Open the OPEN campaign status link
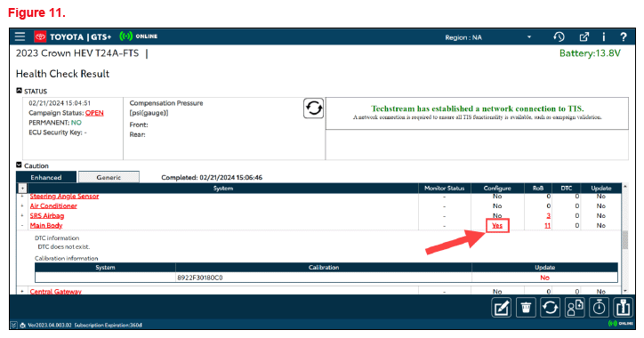This screenshot has height=338, width=644. [x=94, y=113]
